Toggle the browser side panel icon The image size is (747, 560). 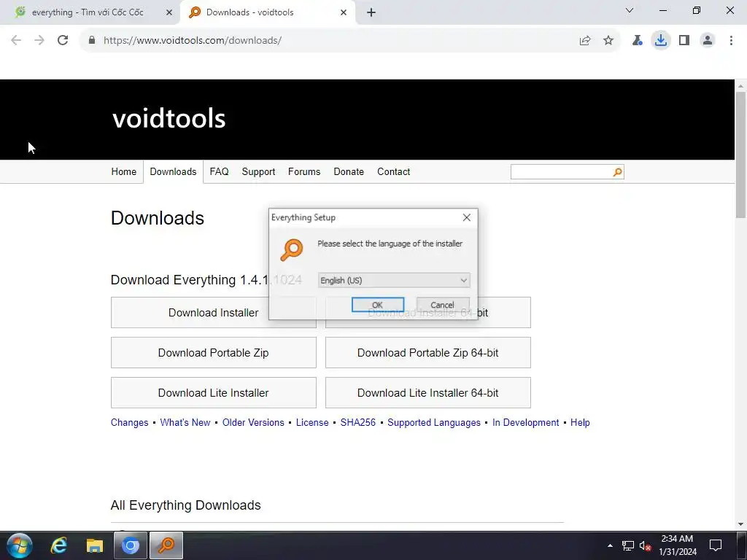point(684,41)
